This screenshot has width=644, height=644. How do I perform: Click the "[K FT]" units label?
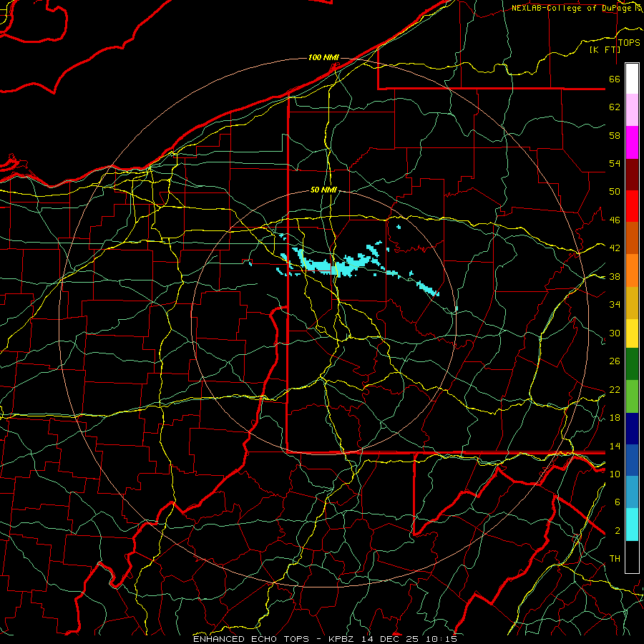coord(605,49)
